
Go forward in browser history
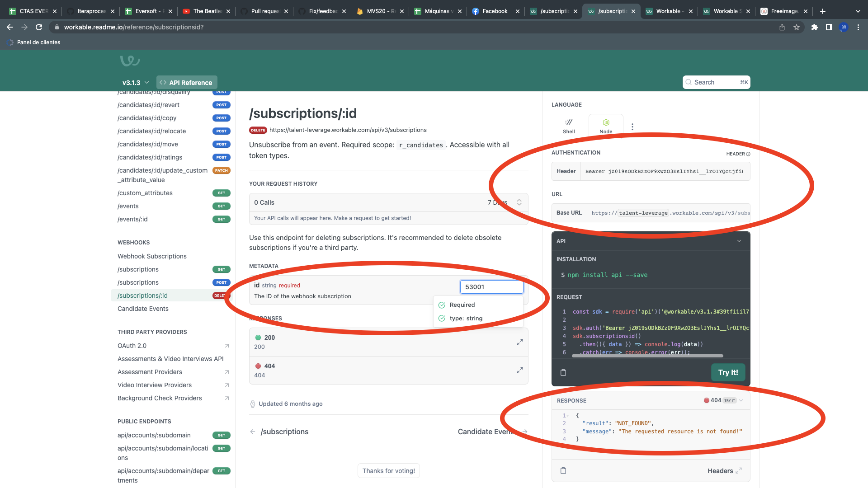[24, 27]
